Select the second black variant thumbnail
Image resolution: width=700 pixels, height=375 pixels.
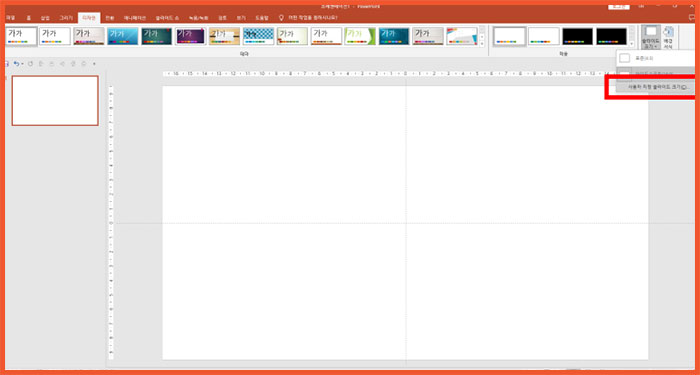pos(612,36)
